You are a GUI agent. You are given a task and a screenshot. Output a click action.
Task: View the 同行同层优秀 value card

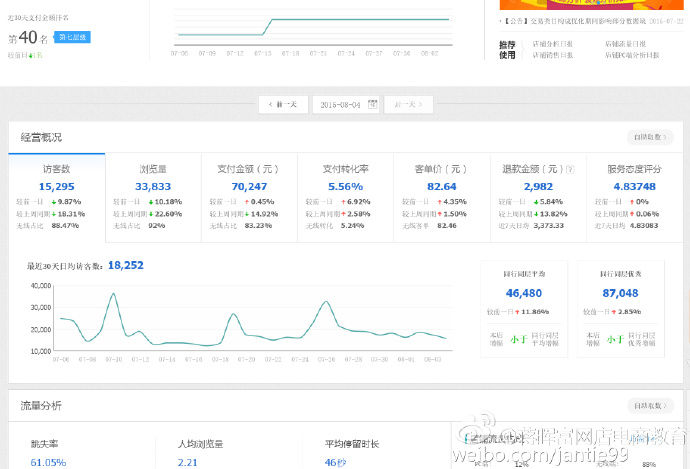[620, 294]
